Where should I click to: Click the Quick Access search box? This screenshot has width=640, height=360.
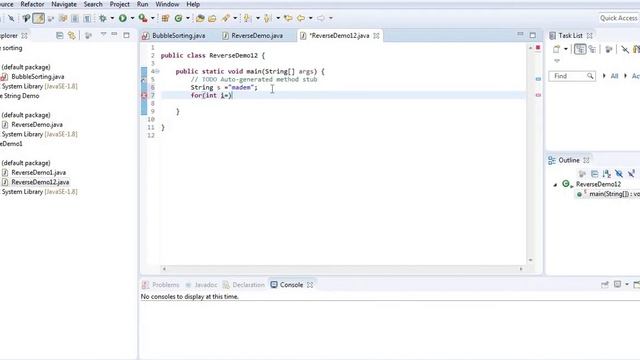pyautogui.click(x=619, y=18)
